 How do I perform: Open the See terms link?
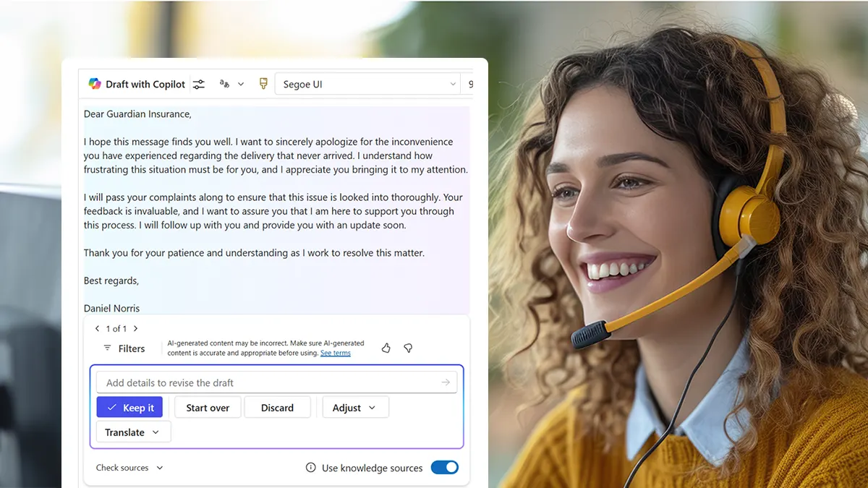(x=336, y=353)
